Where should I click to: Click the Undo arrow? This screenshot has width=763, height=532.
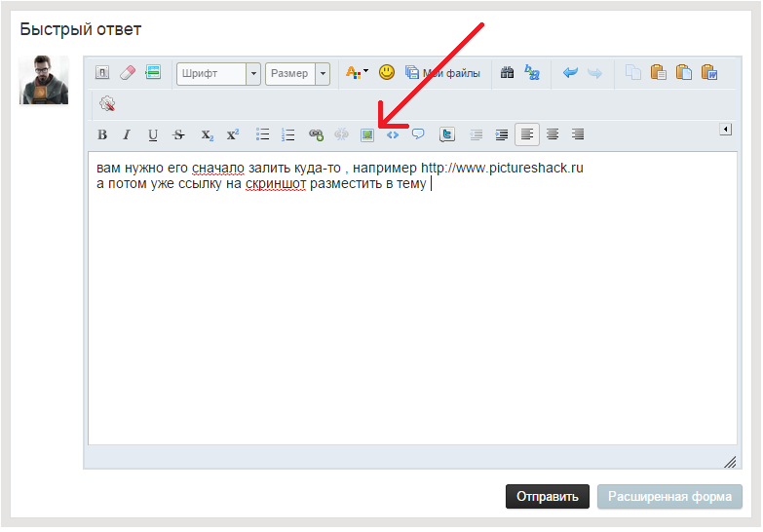pos(570,73)
